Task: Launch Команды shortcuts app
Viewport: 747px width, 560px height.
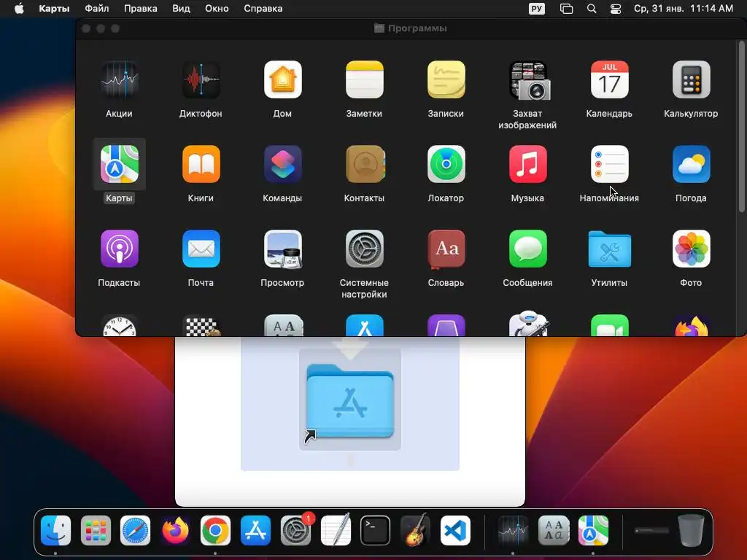Action: click(282, 164)
